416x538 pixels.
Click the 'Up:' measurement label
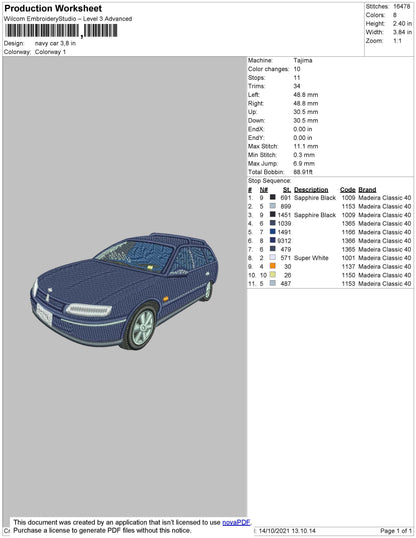(252, 112)
